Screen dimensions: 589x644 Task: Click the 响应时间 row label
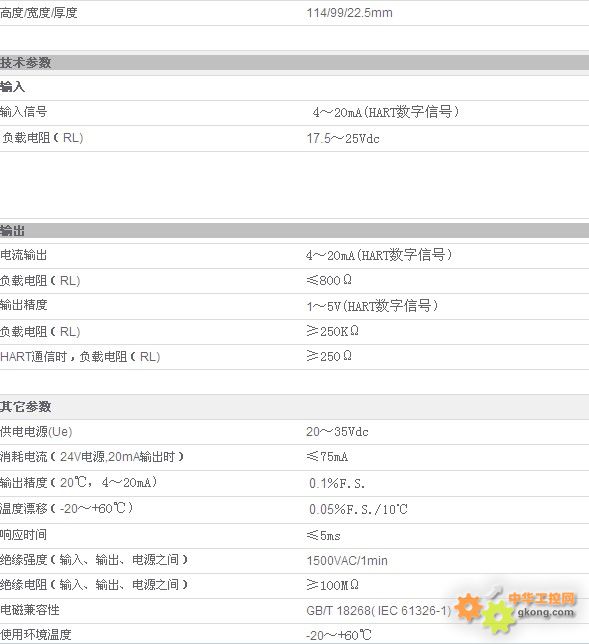(x=23, y=535)
